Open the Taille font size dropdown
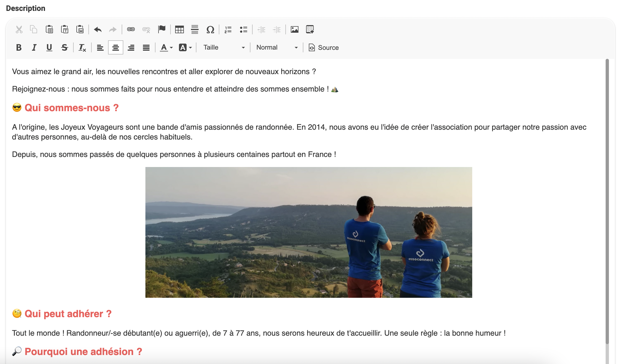622x364 pixels. tap(224, 48)
